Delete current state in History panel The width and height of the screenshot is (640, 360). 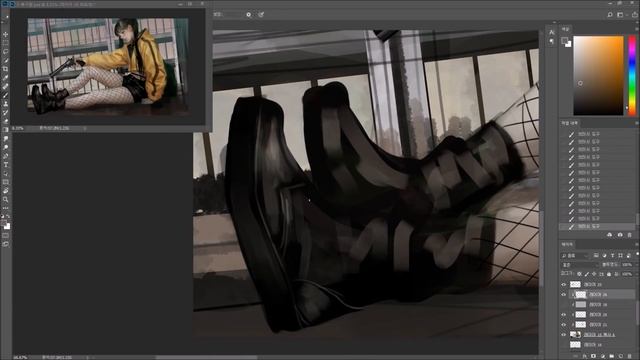(630, 235)
